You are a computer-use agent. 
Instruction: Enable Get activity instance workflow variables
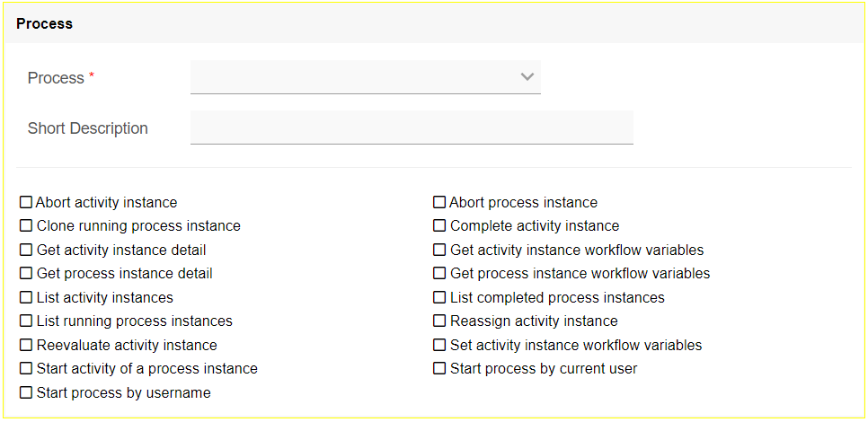(439, 251)
